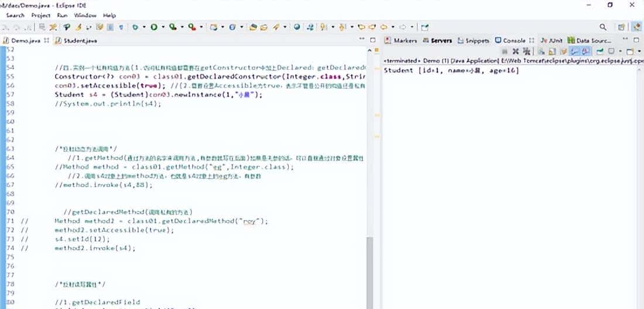The width and height of the screenshot is (644, 309).
Task: Click the Open Type toolbar icon
Action: [253, 27]
